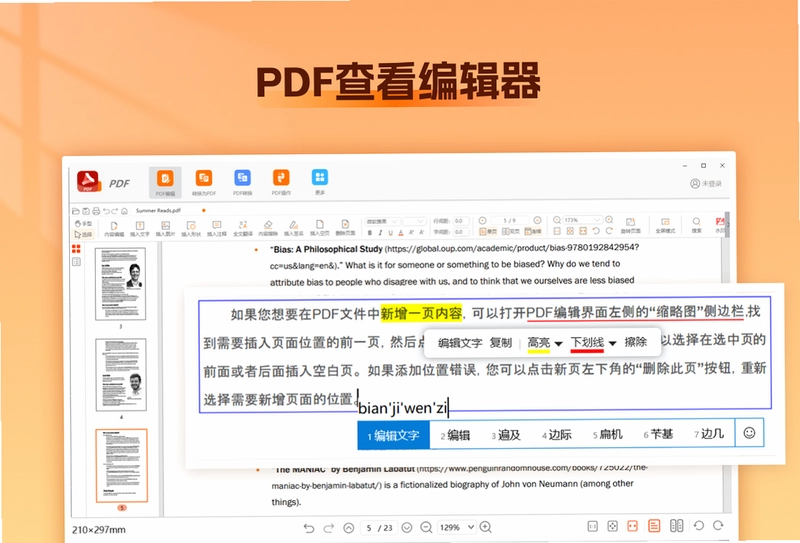Screen dimensions: 800x543
Task: Select the PDF操作 tab
Action: [x=281, y=182]
